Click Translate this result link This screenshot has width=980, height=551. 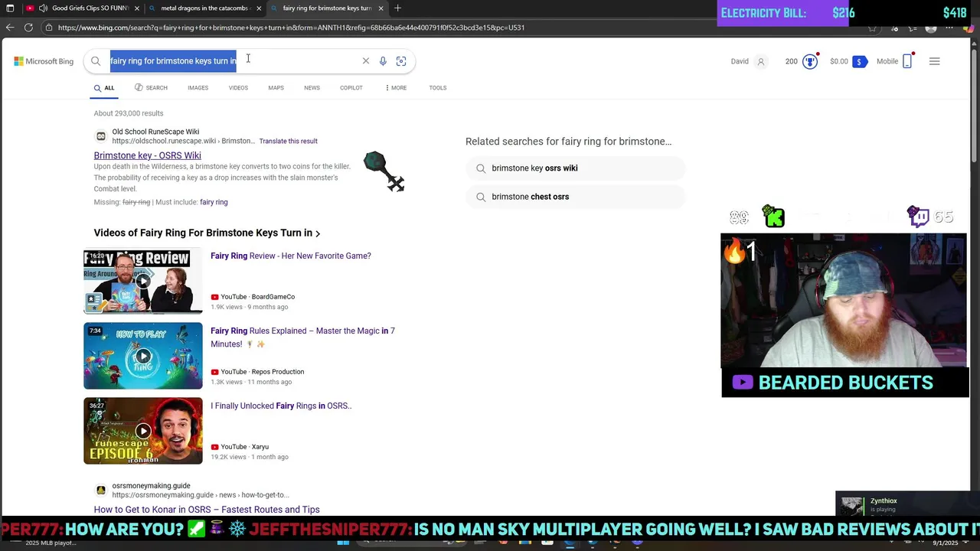click(288, 141)
